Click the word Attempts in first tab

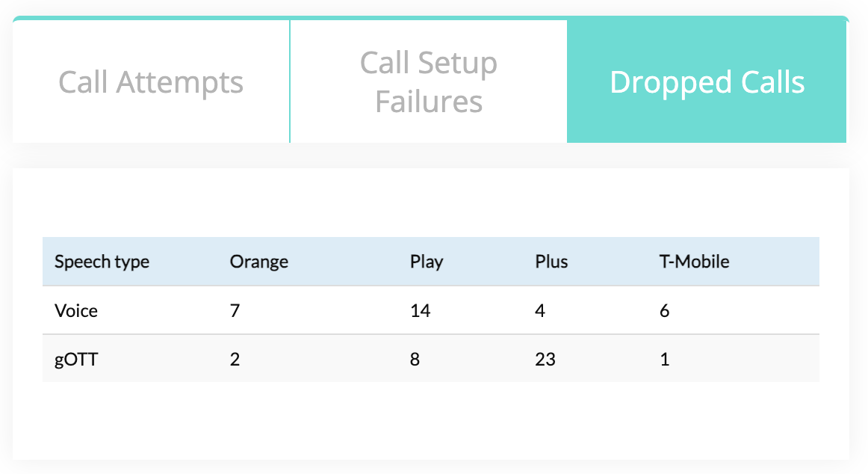(179, 83)
